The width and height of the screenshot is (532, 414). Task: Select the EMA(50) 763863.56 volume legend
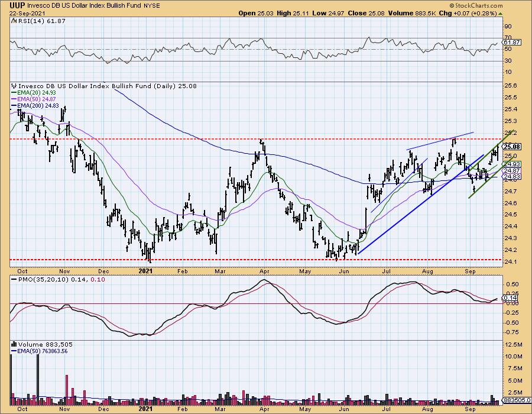tap(40, 351)
